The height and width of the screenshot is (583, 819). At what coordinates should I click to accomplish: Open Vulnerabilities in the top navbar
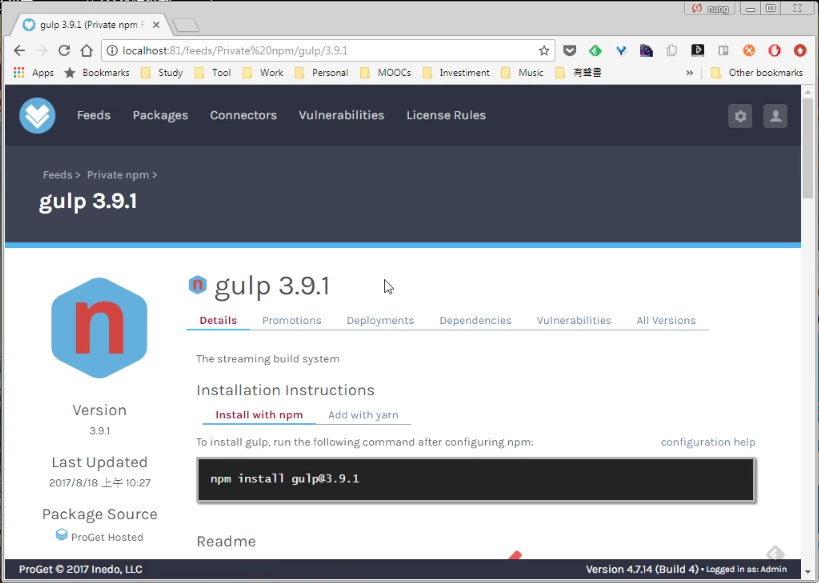pos(342,115)
